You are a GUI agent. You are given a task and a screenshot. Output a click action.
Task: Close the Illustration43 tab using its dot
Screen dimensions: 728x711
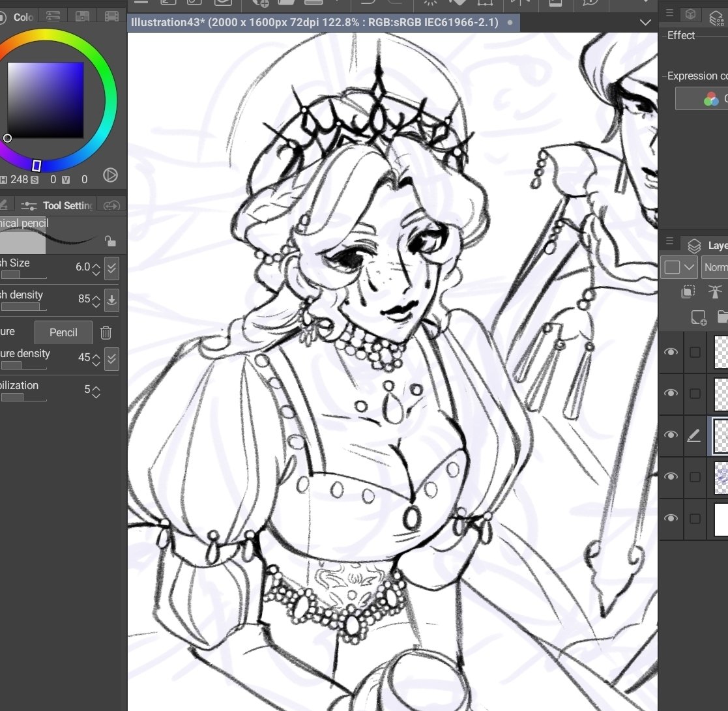coord(510,22)
